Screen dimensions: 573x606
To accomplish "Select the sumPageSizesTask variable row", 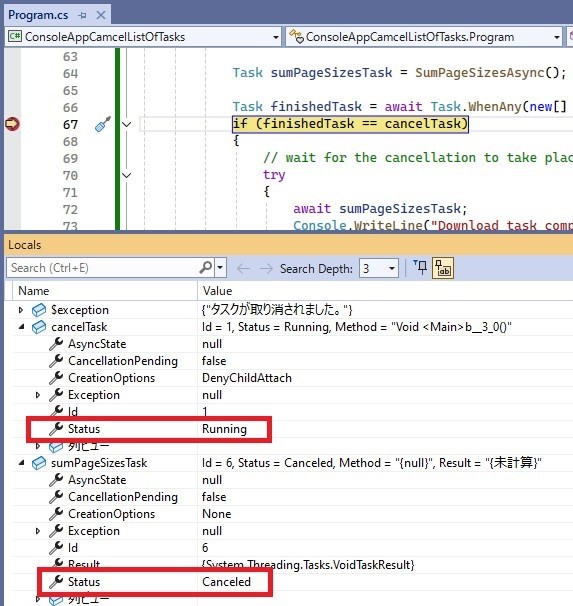I will [292, 463].
